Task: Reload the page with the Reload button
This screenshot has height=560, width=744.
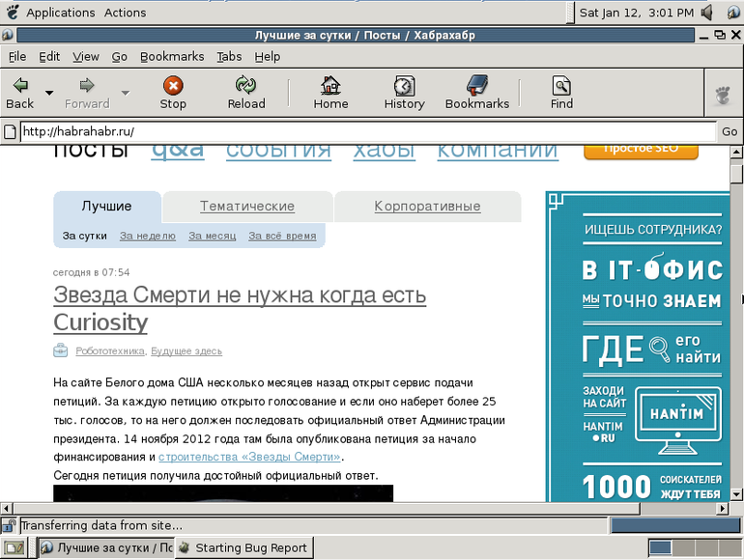Action: point(245,93)
